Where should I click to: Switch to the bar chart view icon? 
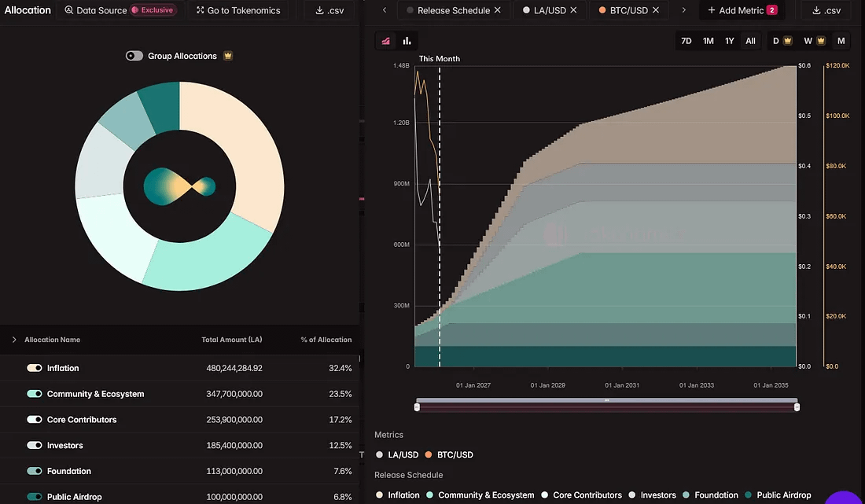click(407, 41)
